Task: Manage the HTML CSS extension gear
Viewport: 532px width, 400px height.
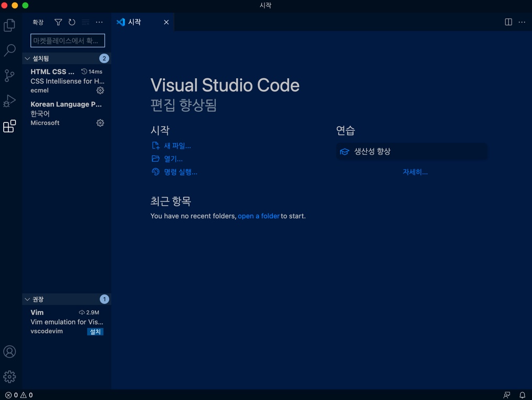Action: click(100, 90)
